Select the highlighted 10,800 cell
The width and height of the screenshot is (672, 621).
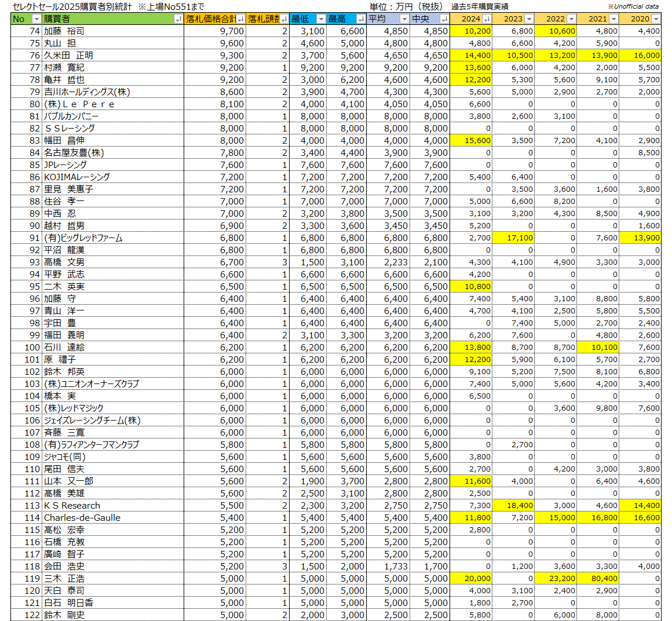(471, 287)
